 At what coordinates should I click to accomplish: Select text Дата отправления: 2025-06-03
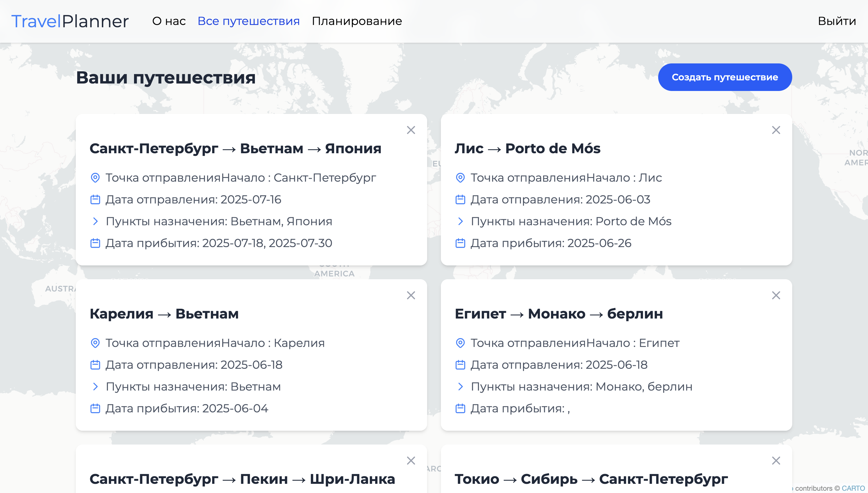coord(561,199)
